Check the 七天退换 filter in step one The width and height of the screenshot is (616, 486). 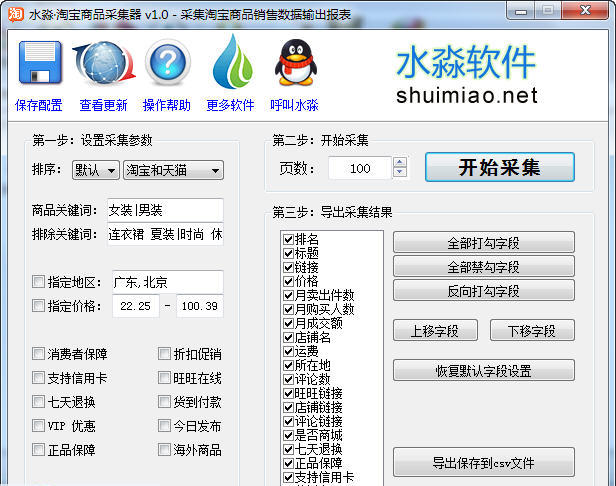(38, 402)
